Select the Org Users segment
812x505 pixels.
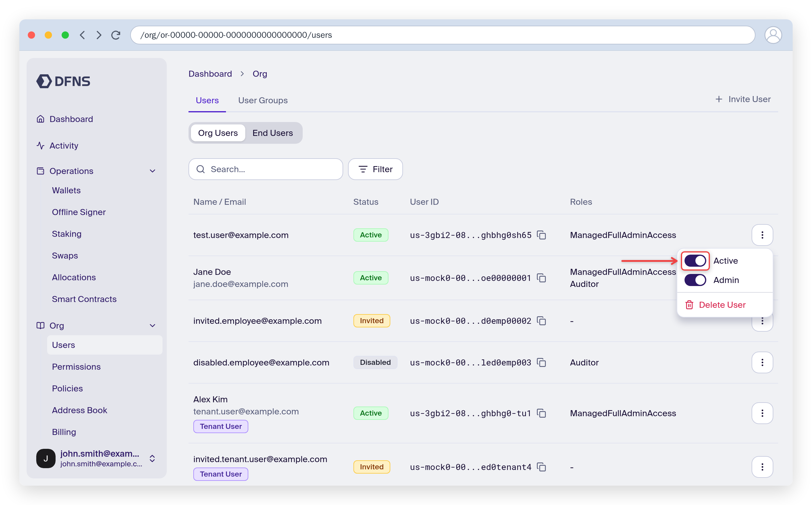pyautogui.click(x=218, y=133)
